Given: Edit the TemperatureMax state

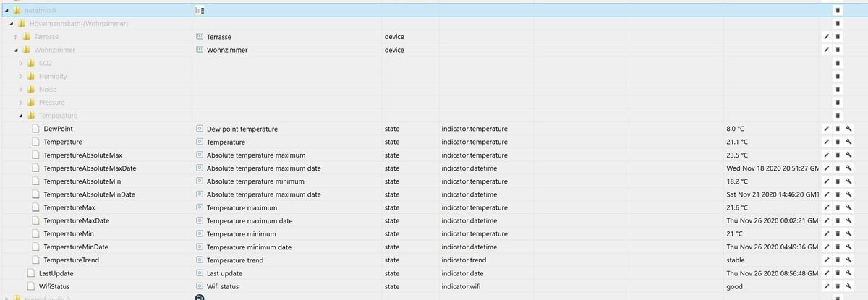Looking at the screenshot, I should pos(826,207).
